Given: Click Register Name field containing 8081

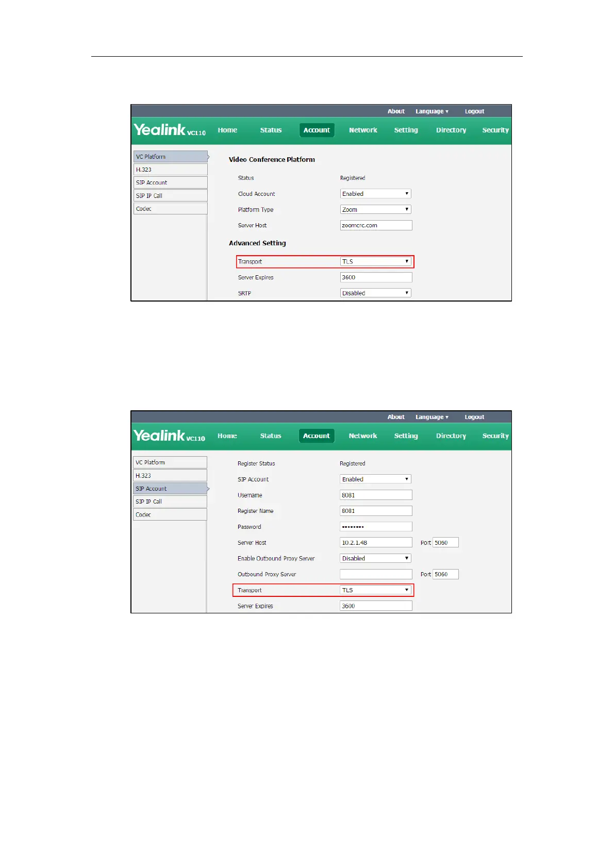Looking at the screenshot, I should 376,511.
